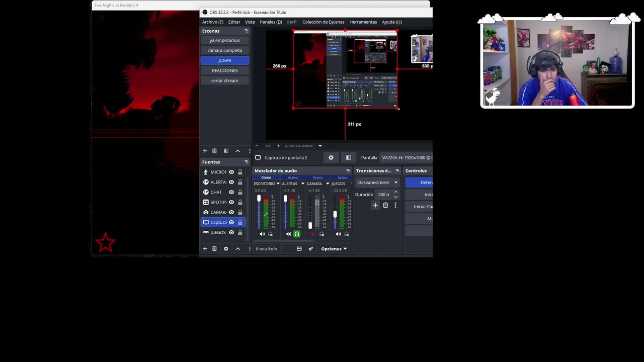Decrease transition duration with down arrow
Screen dimensions: 644x362
click(395, 197)
